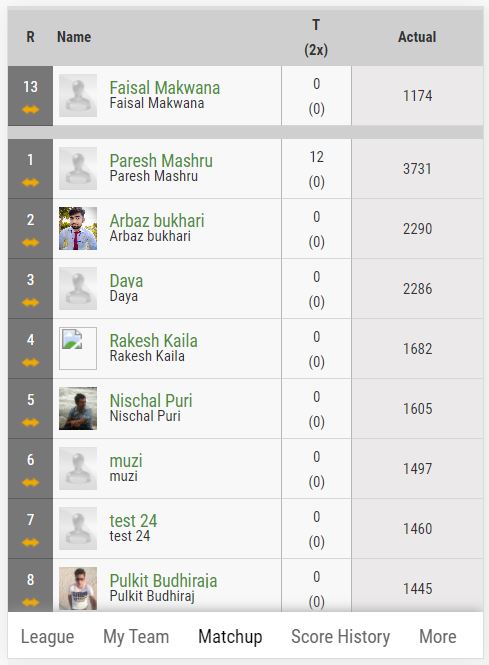Open the Daya team name link
The image size is (489, 665).
tap(126, 281)
